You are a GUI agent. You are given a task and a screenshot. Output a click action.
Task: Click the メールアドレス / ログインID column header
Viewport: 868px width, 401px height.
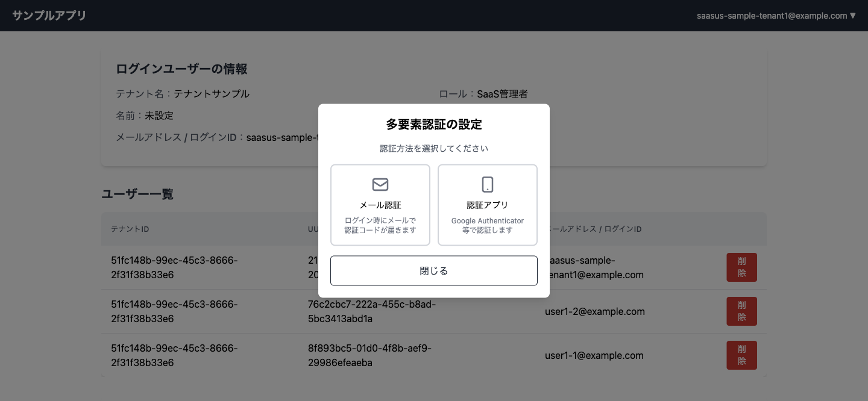(x=593, y=229)
